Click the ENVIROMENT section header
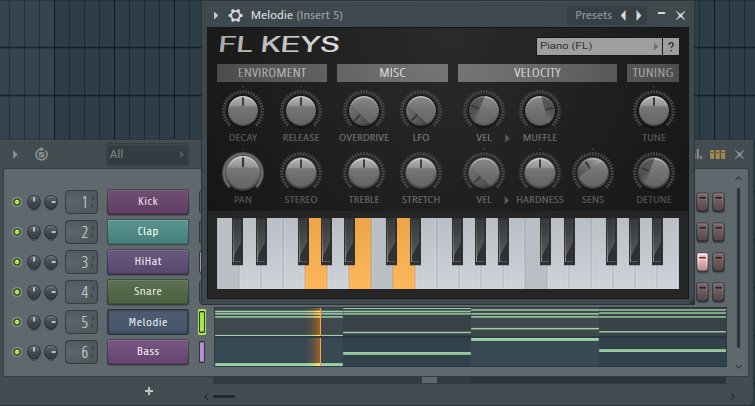This screenshot has width=755, height=406. click(272, 73)
